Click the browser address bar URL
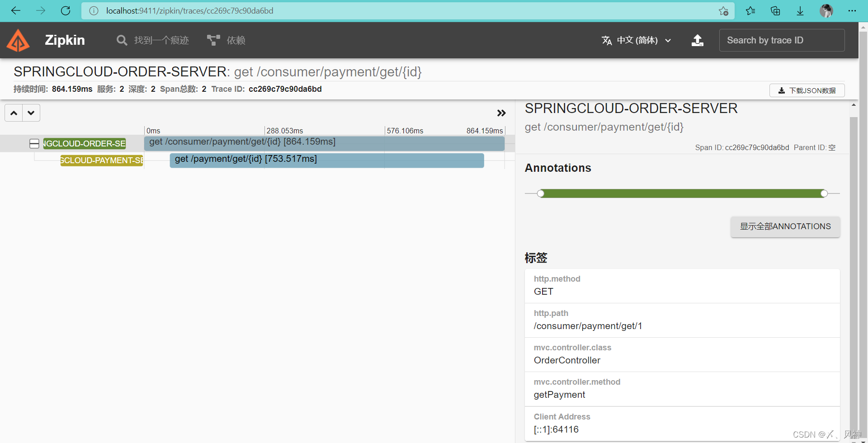This screenshot has width=868, height=443. click(190, 11)
